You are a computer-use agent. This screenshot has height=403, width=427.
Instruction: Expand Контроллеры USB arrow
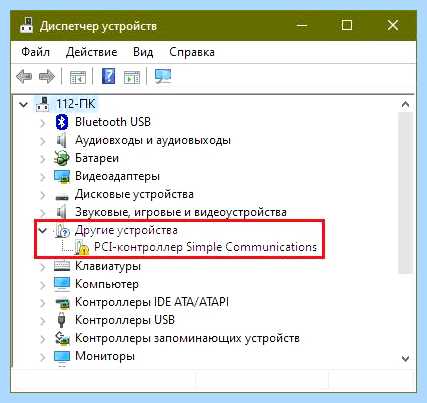42,321
